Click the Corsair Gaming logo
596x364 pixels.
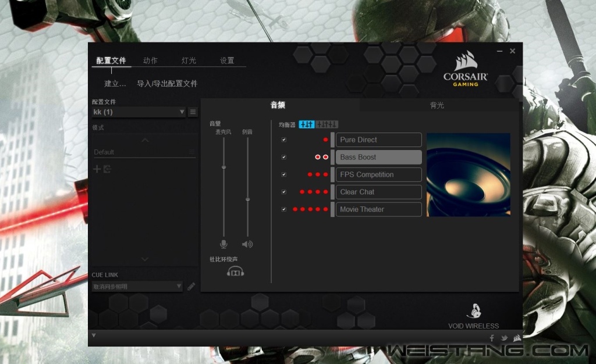(x=466, y=69)
